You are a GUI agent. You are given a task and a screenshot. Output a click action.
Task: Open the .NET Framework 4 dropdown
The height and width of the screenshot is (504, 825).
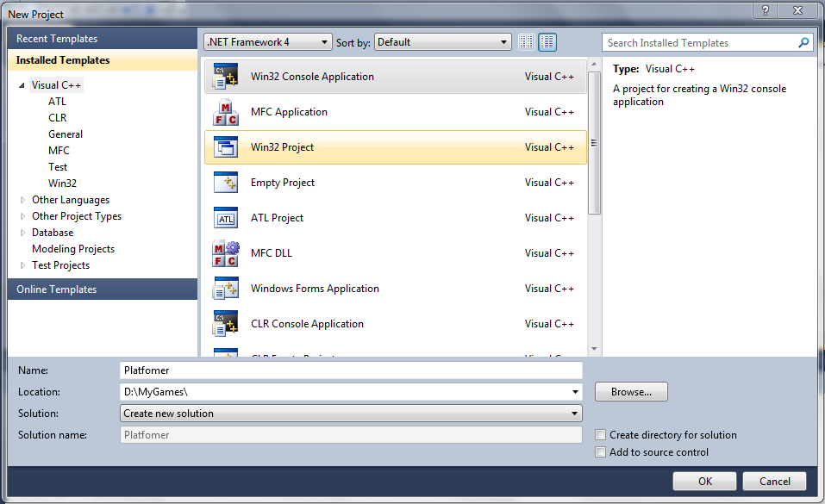pyautogui.click(x=268, y=42)
